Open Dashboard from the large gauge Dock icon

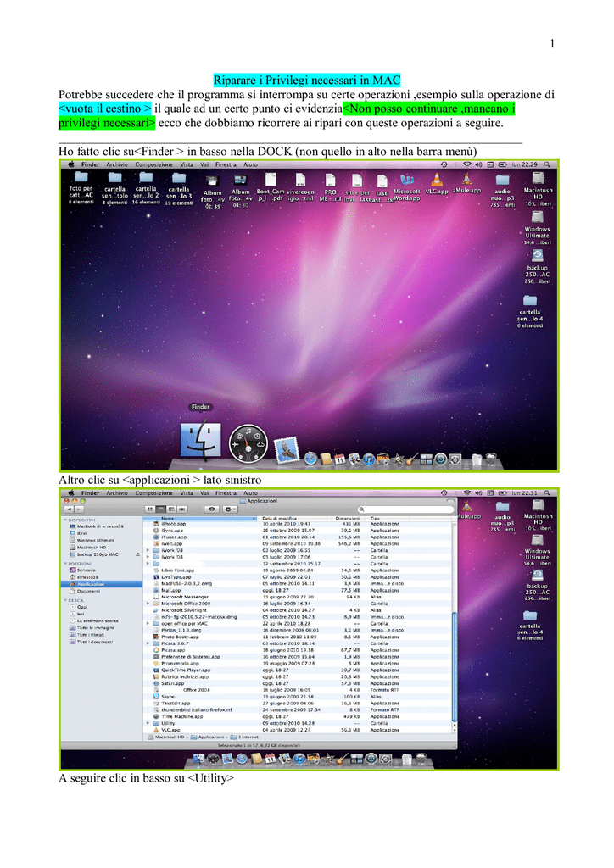click(248, 443)
